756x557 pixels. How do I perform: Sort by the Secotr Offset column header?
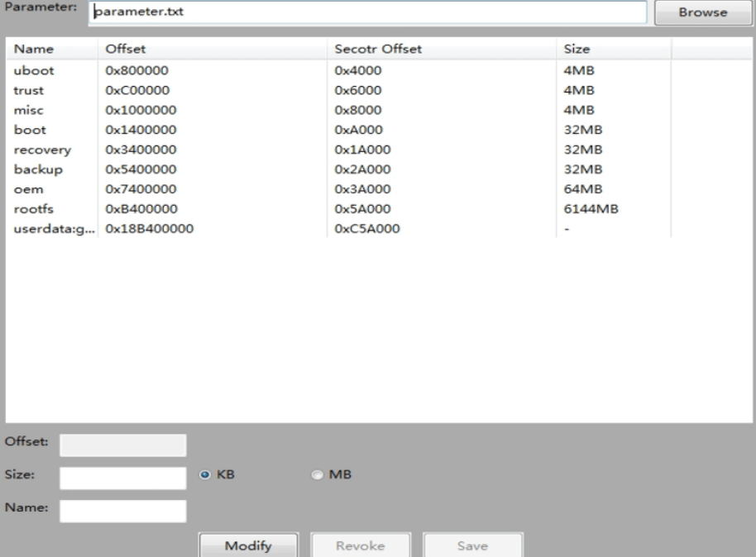click(x=442, y=49)
